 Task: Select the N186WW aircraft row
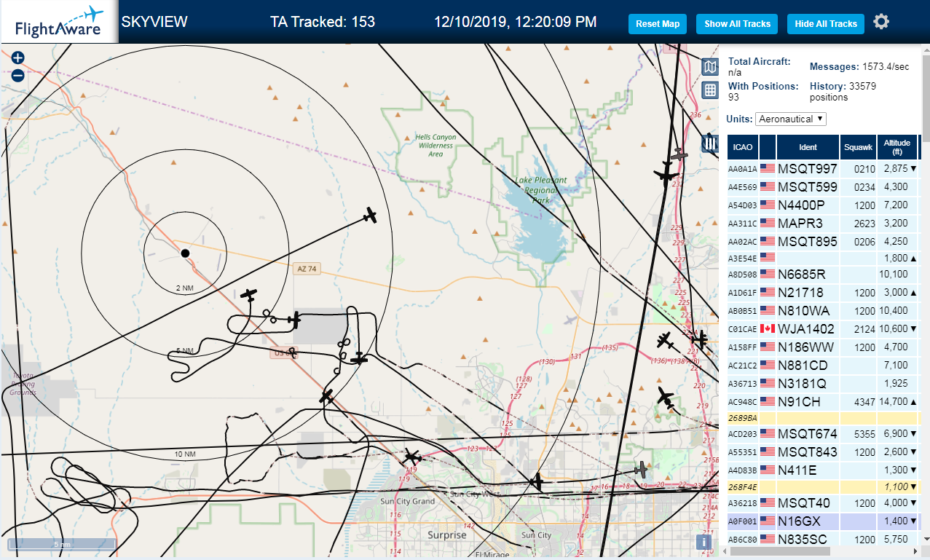point(823,347)
